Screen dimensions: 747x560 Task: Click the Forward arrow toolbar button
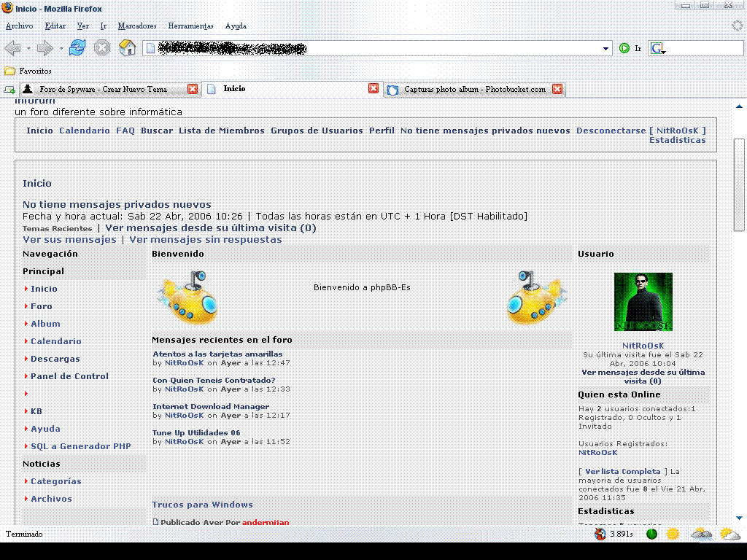tap(45, 48)
